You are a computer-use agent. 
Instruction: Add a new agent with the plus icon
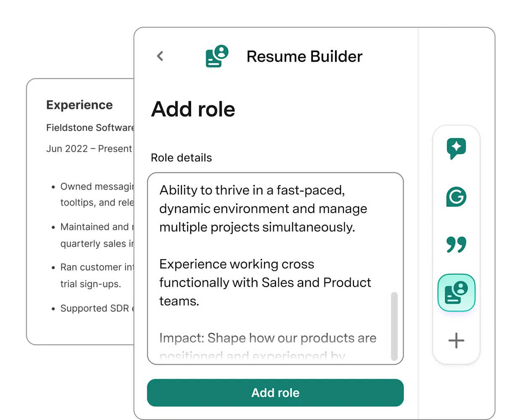(456, 340)
